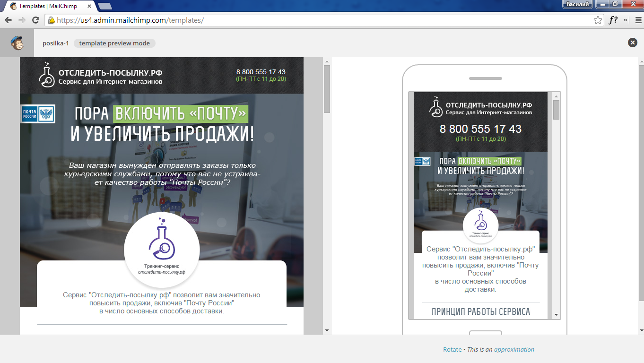The height and width of the screenshot is (363, 644).
Task: Click phone mockup home button
Action: (x=485, y=333)
